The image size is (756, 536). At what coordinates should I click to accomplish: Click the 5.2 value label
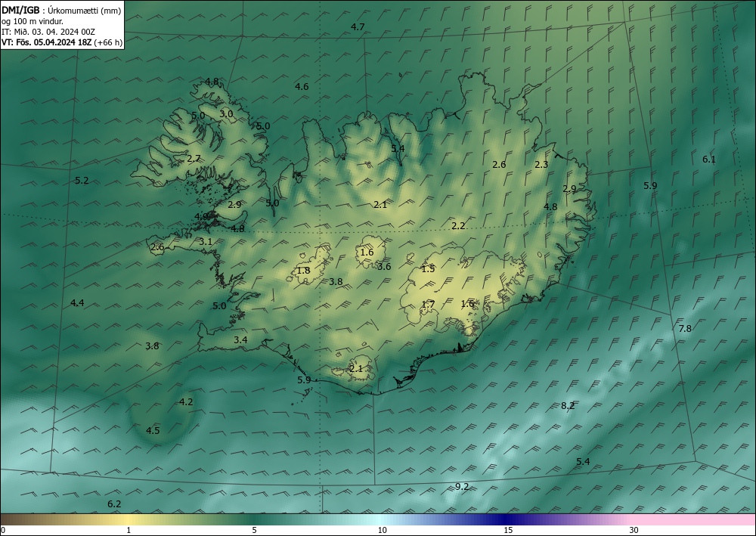coord(82,181)
